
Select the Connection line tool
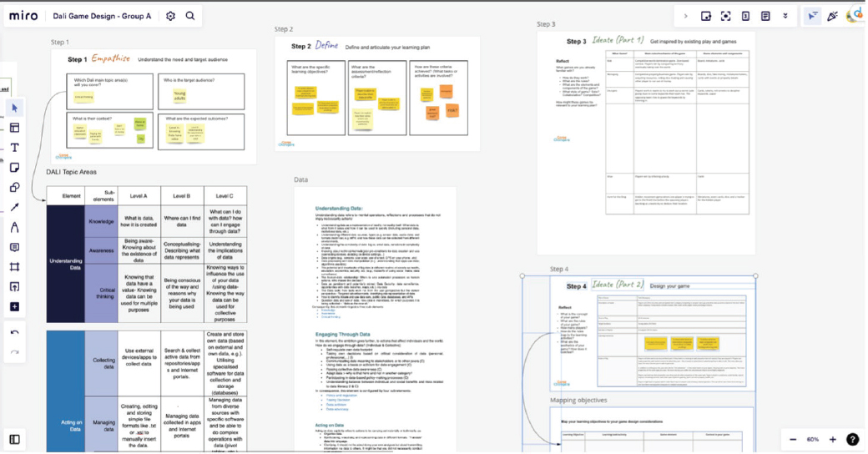pos(14,208)
